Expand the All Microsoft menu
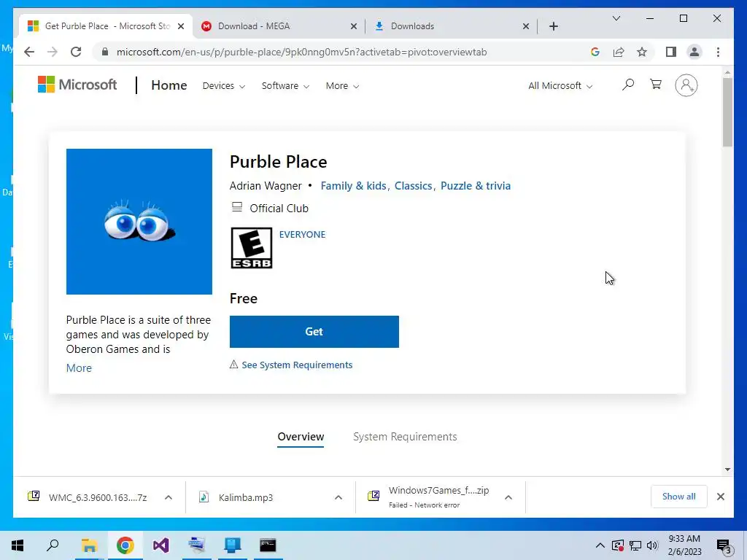The height and width of the screenshot is (560, 747). (x=560, y=86)
